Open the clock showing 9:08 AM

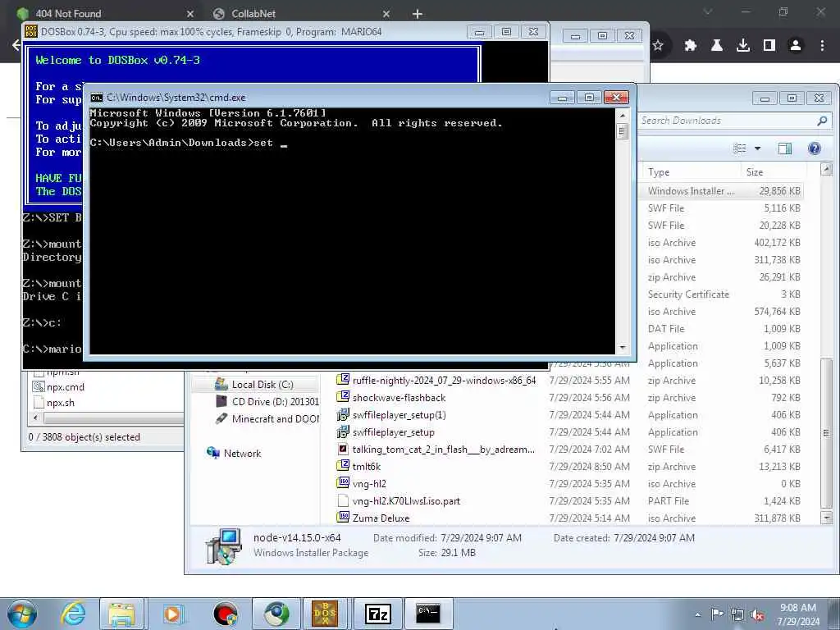(797, 614)
